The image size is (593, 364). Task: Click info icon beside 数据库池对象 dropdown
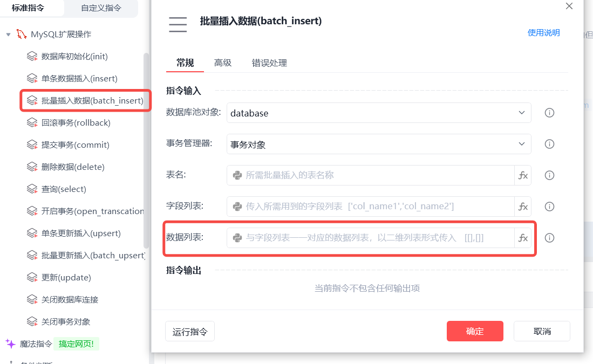pos(549,113)
